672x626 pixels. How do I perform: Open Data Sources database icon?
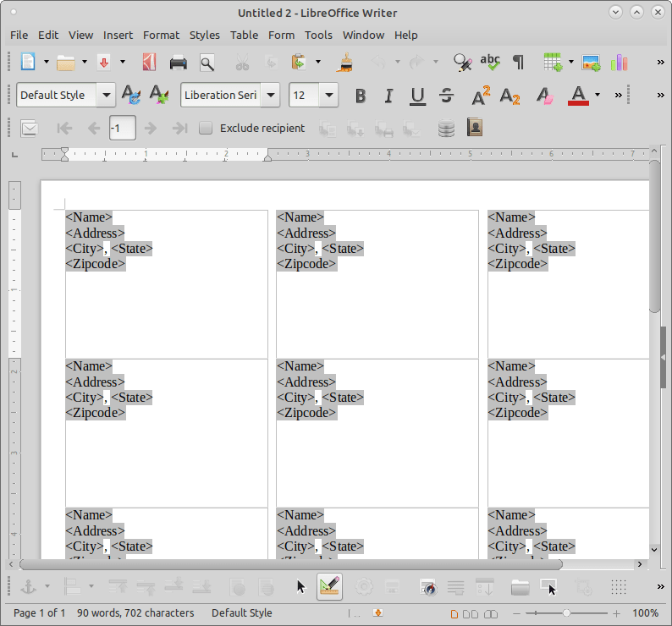click(x=446, y=128)
